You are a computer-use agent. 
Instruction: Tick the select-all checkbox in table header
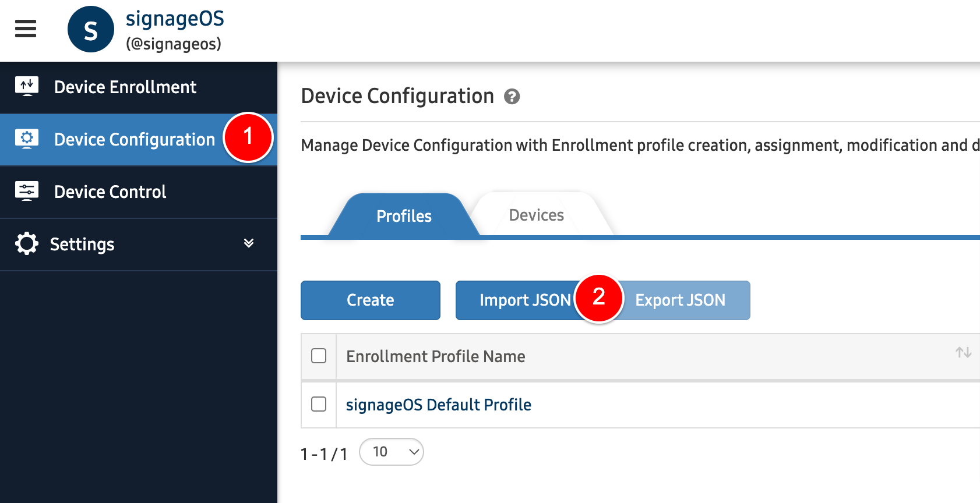coord(319,356)
